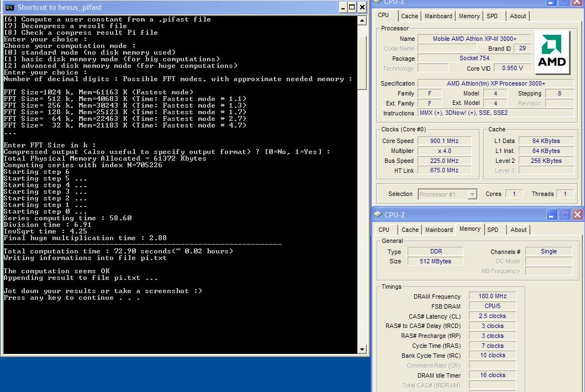Click the AMD logo in CPU-Z
This screenshot has height=392, width=585.
point(552,52)
